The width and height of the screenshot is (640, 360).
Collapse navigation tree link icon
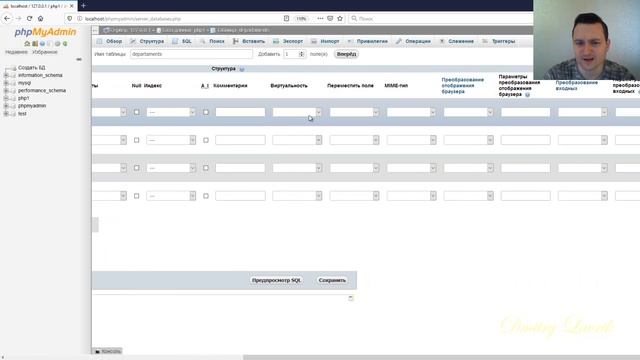tap(79, 59)
